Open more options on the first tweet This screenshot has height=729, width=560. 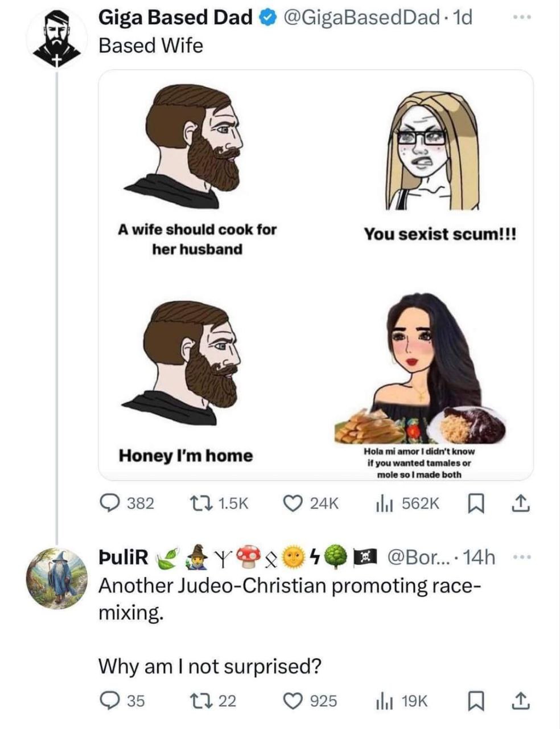(520, 18)
